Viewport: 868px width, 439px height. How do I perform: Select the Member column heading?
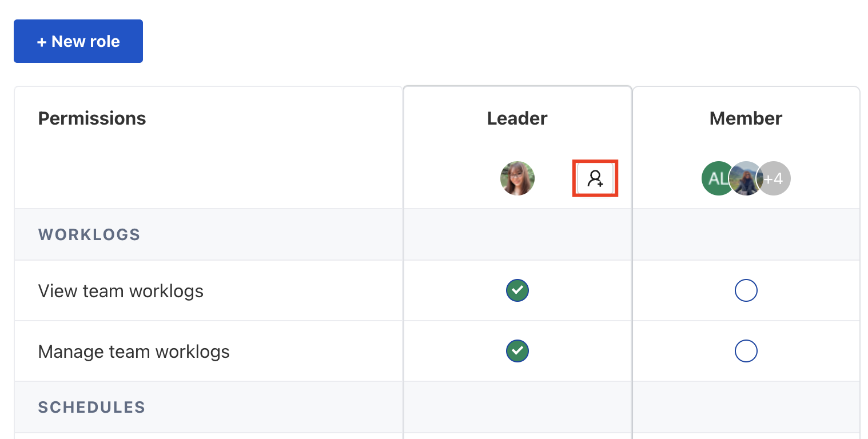pos(746,118)
